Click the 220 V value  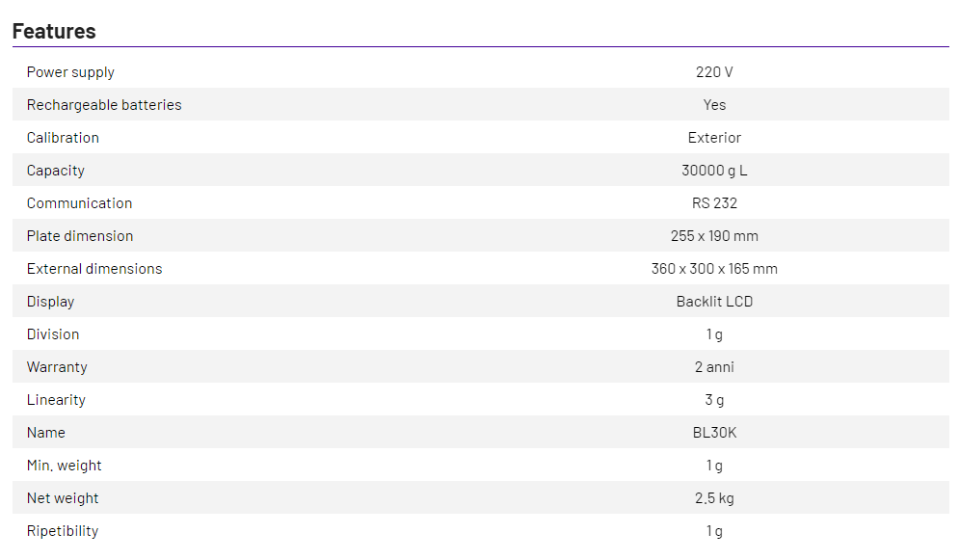coord(714,72)
